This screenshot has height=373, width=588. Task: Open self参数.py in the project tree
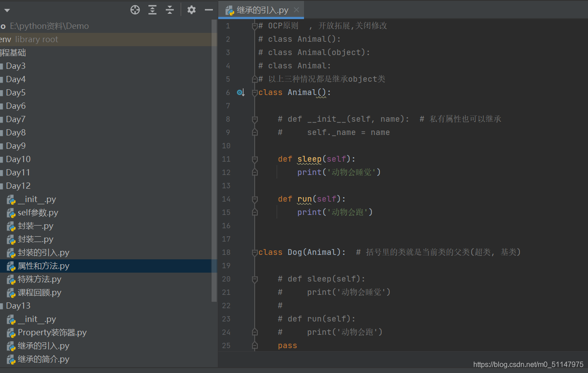point(38,213)
